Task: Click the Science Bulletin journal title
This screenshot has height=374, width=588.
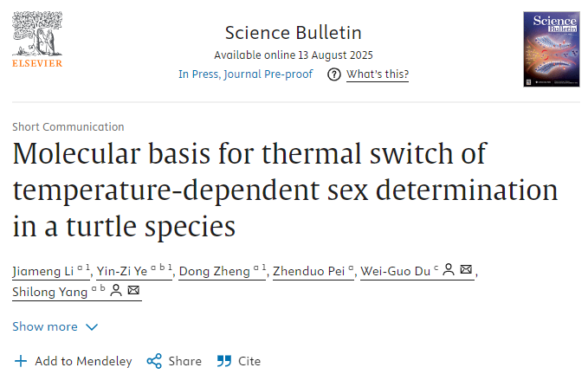Action: (x=293, y=33)
